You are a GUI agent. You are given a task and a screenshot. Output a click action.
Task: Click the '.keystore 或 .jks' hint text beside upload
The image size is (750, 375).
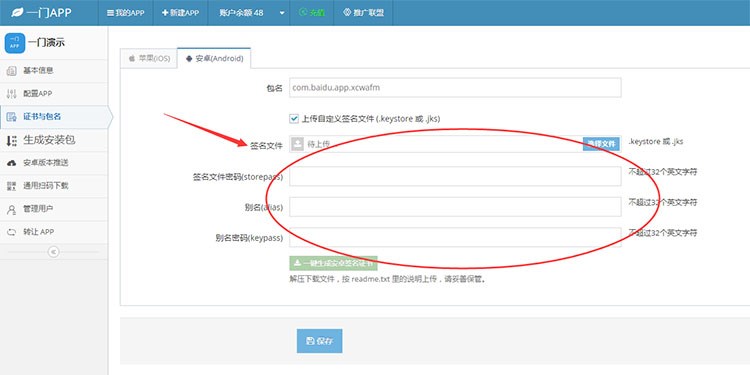coord(656,142)
